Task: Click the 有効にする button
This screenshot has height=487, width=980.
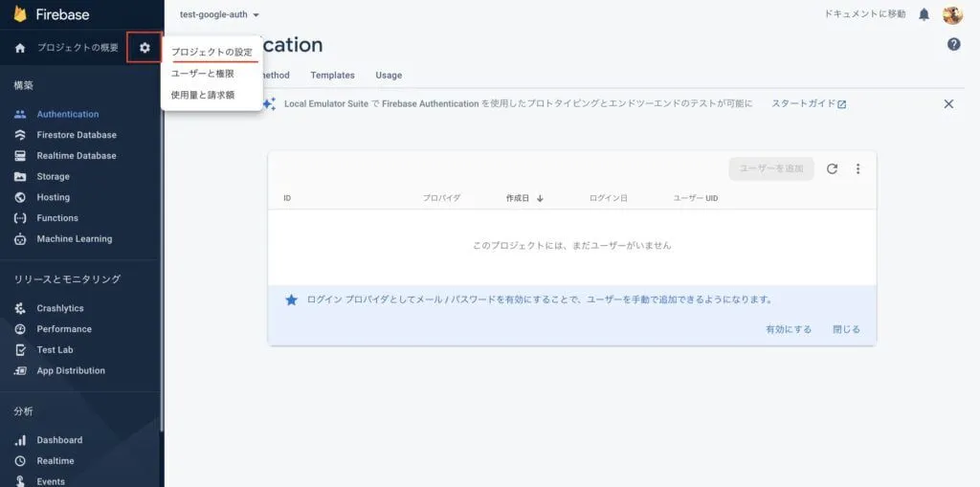Action: 788,329
